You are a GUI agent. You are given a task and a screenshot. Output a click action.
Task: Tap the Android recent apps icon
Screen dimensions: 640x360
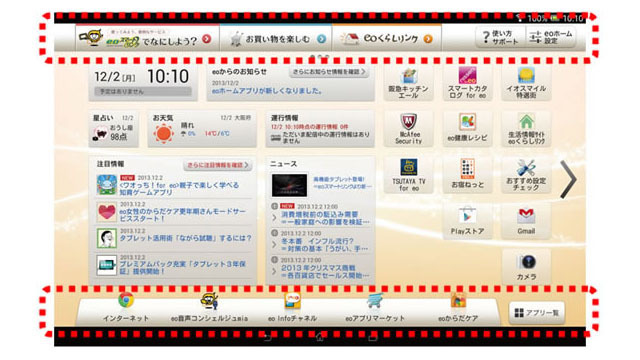373,337
